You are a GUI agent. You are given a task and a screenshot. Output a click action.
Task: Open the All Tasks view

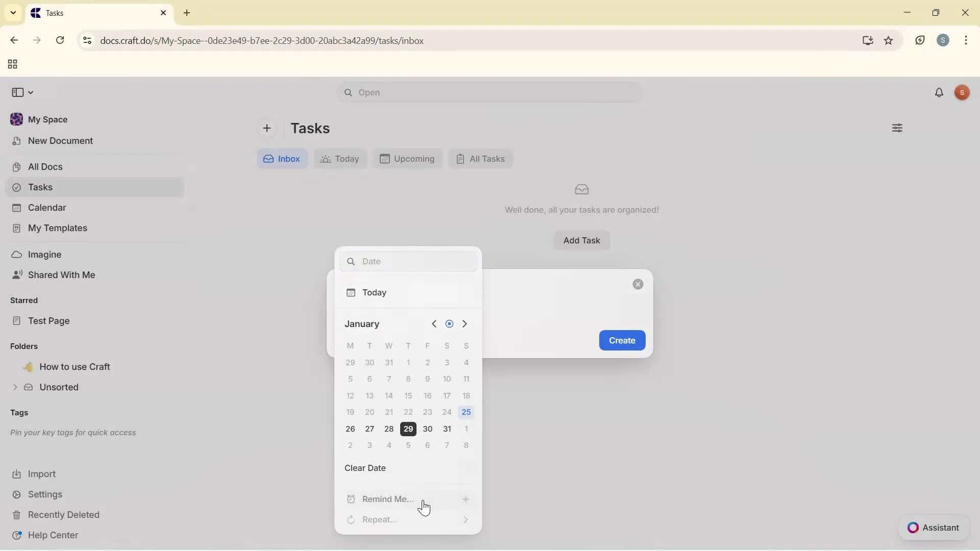click(x=480, y=159)
